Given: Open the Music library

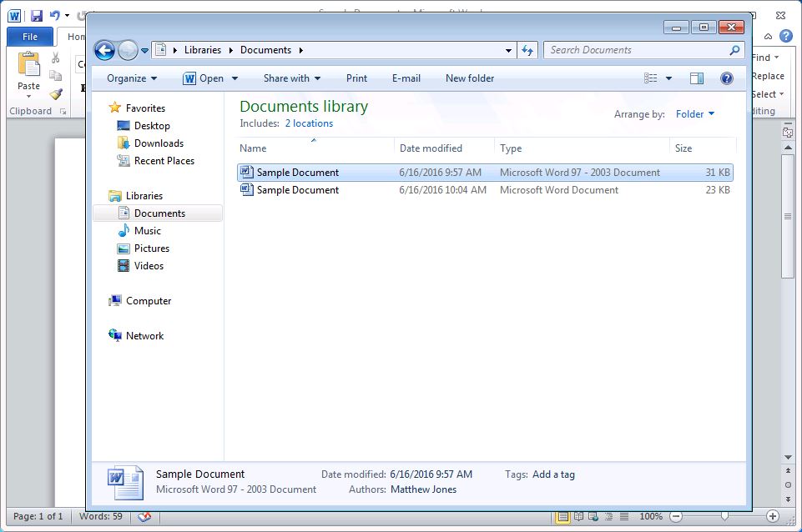Looking at the screenshot, I should pos(139,230).
